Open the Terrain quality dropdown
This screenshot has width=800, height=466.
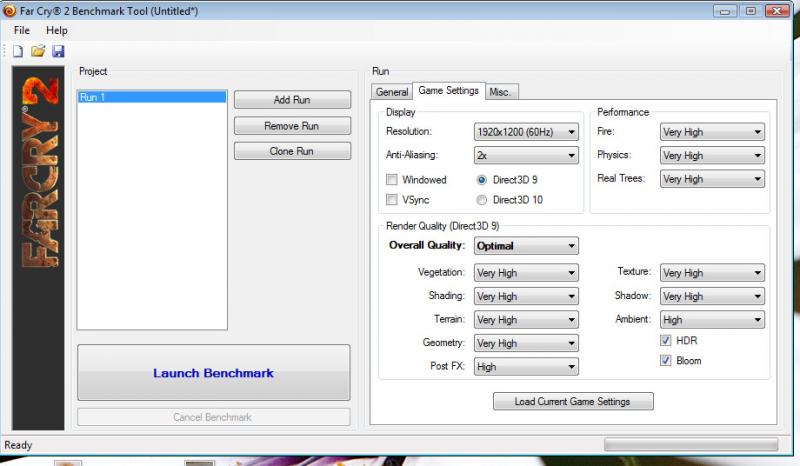point(526,320)
